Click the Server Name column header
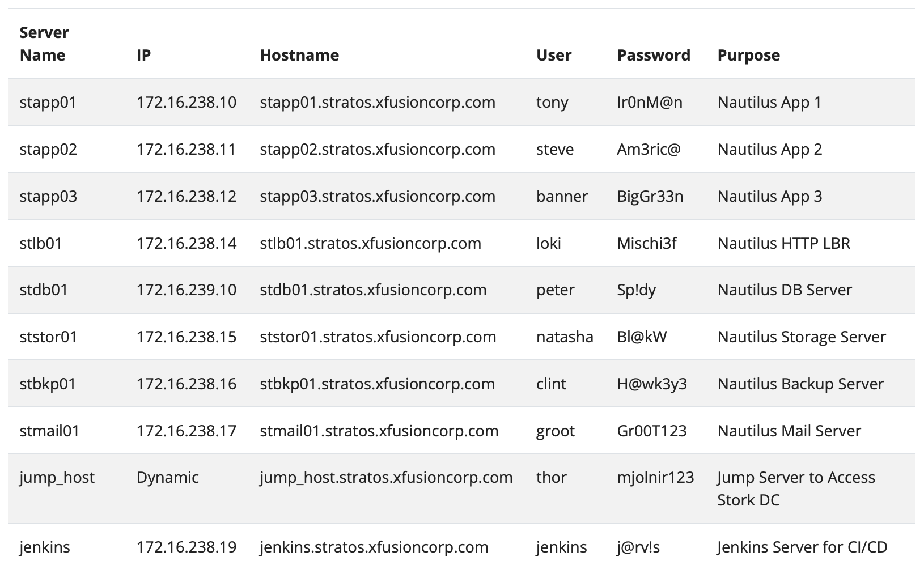The width and height of the screenshot is (924, 578). click(44, 44)
